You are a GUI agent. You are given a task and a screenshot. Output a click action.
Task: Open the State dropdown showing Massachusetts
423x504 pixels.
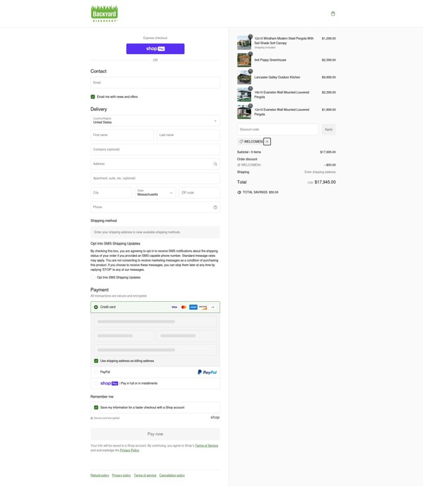(x=155, y=192)
